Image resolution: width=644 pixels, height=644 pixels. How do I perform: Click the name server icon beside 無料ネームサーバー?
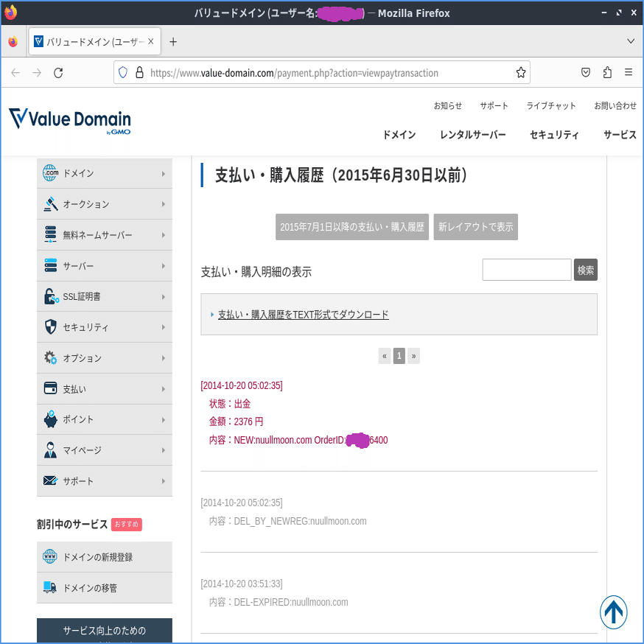pos(50,234)
